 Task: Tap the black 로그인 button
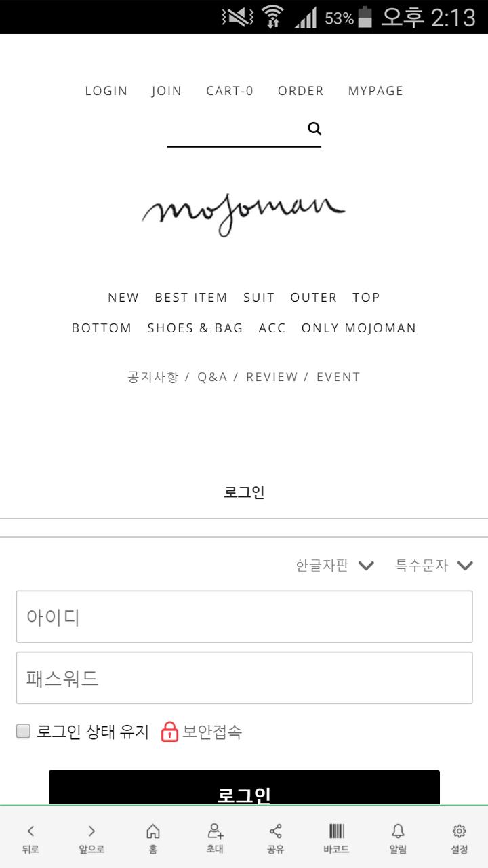(244, 787)
